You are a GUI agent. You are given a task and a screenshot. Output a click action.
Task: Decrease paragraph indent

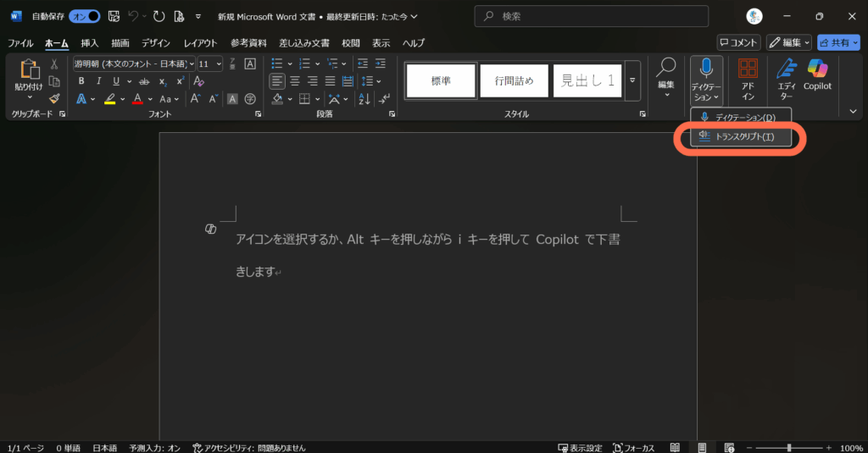pos(363,64)
